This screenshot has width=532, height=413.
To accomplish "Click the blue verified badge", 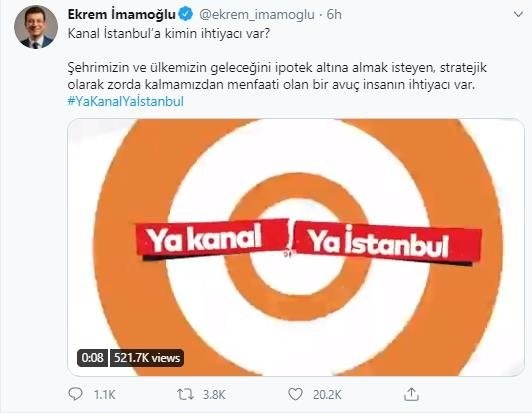I will coord(186,14).
